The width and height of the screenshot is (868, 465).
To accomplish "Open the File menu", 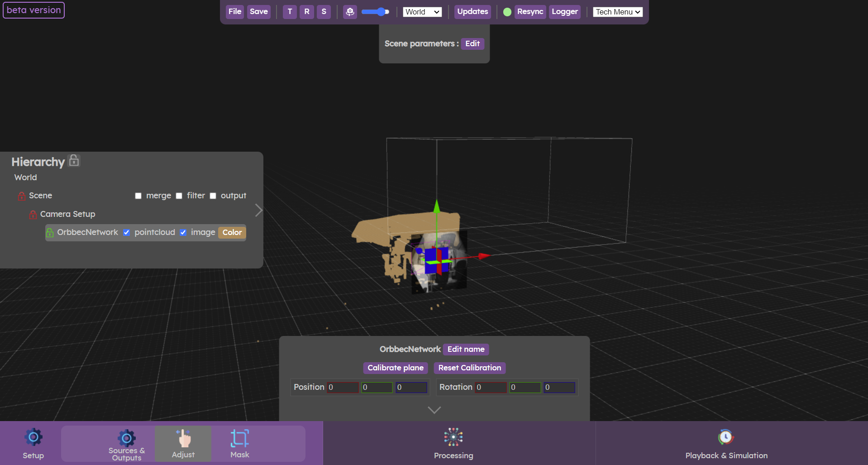I will 234,12.
